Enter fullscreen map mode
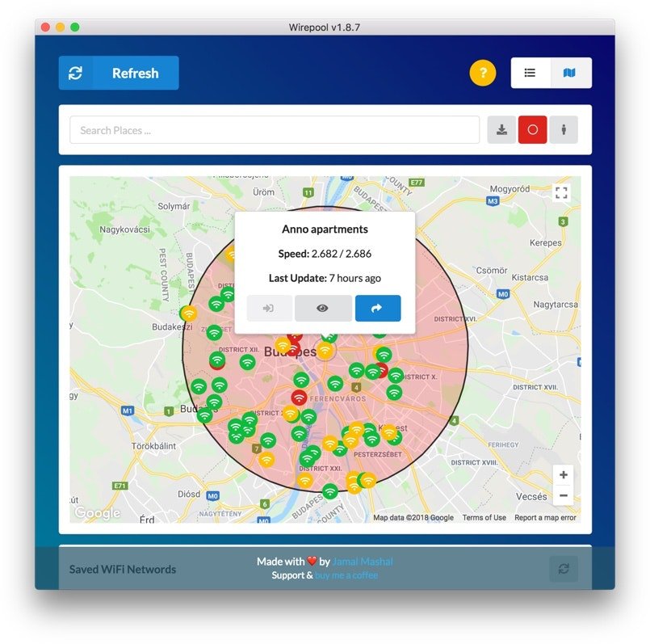The height and width of the screenshot is (644, 650). click(562, 192)
